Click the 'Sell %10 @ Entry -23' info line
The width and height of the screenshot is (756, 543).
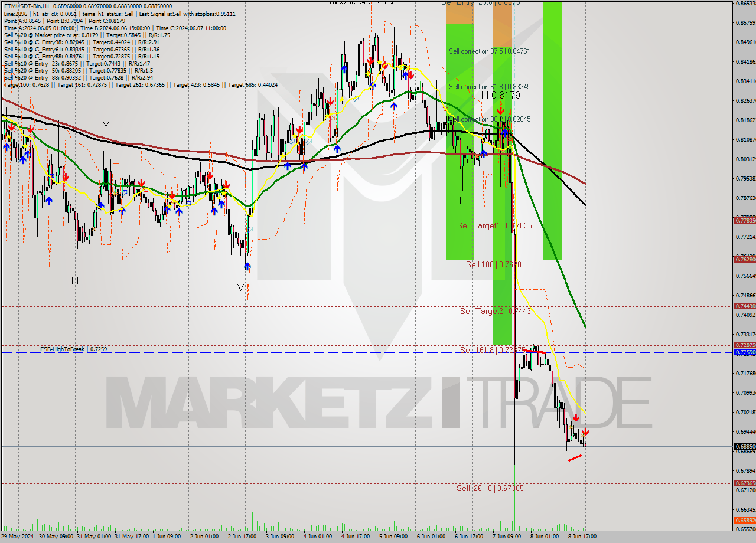coord(77,63)
